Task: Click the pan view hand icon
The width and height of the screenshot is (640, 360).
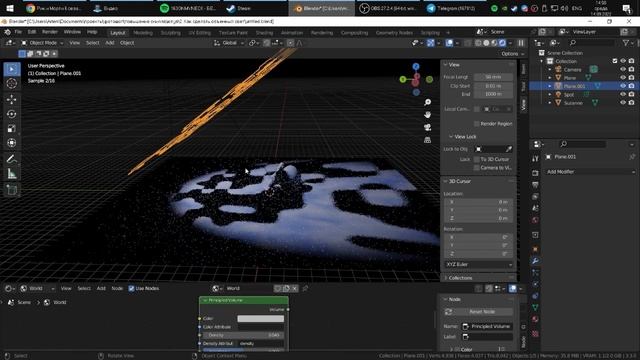Action: (427, 115)
